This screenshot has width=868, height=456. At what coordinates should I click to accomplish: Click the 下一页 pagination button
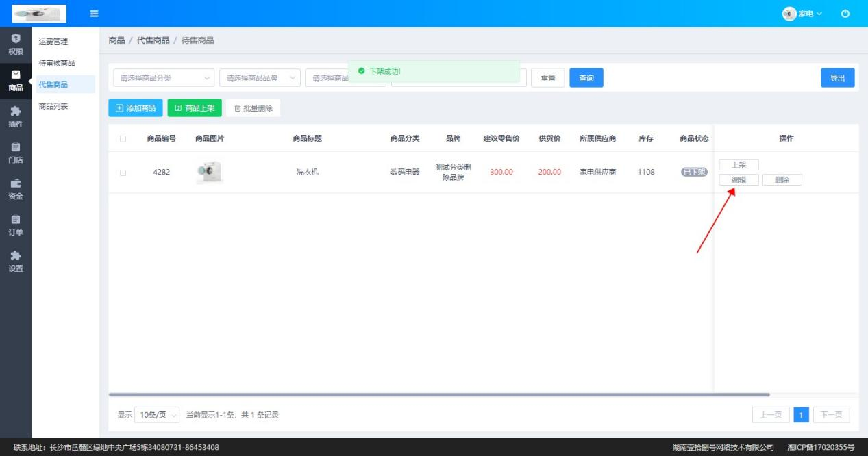click(x=831, y=415)
